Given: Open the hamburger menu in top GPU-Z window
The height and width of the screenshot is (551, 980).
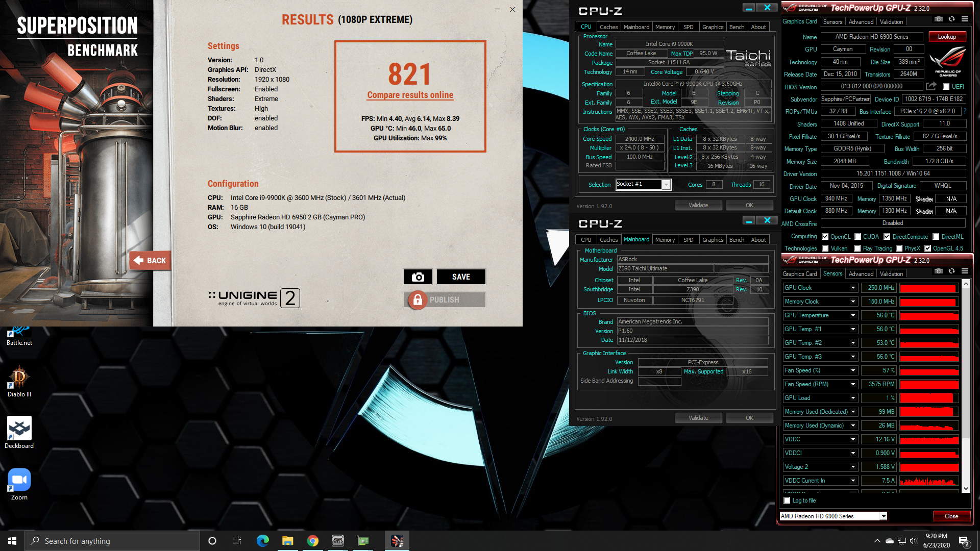Looking at the screenshot, I should click(x=965, y=19).
